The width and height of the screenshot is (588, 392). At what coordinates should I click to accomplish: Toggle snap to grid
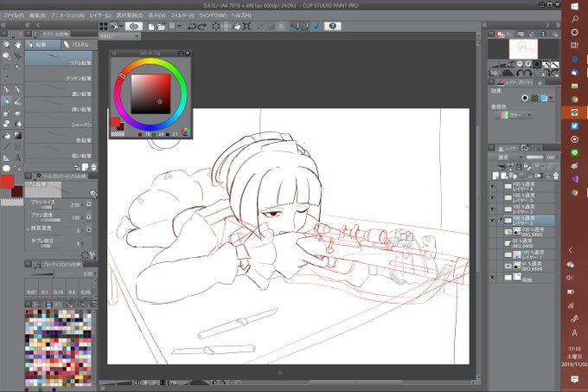(x=316, y=26)
